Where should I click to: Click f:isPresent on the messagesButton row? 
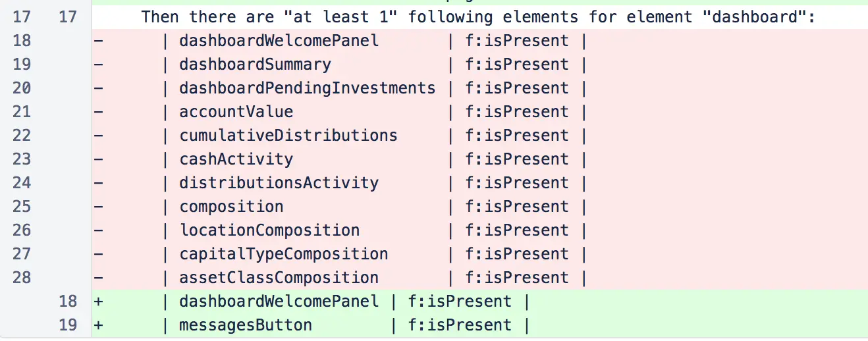[460, 325]
